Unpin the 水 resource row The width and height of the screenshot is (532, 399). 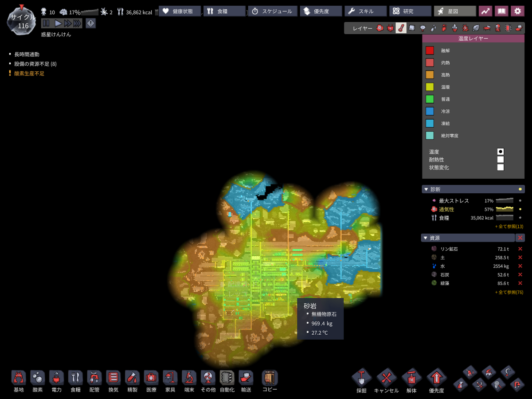pyautogui.click(x=520, y=266)
